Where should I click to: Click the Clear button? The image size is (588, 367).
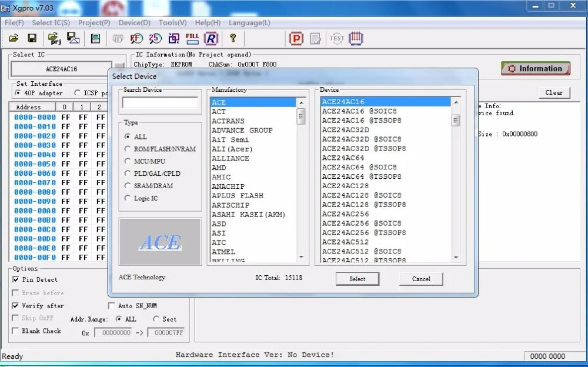(554, 92)
